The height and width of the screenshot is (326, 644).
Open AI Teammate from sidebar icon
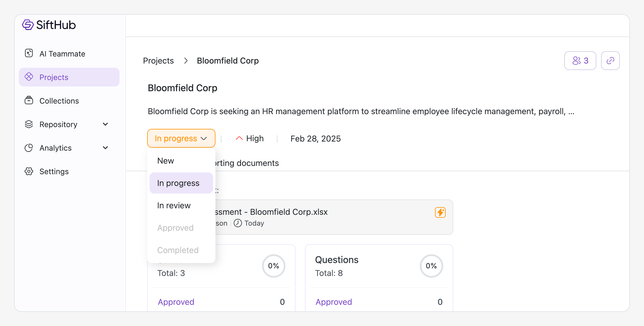coord(29,53)
